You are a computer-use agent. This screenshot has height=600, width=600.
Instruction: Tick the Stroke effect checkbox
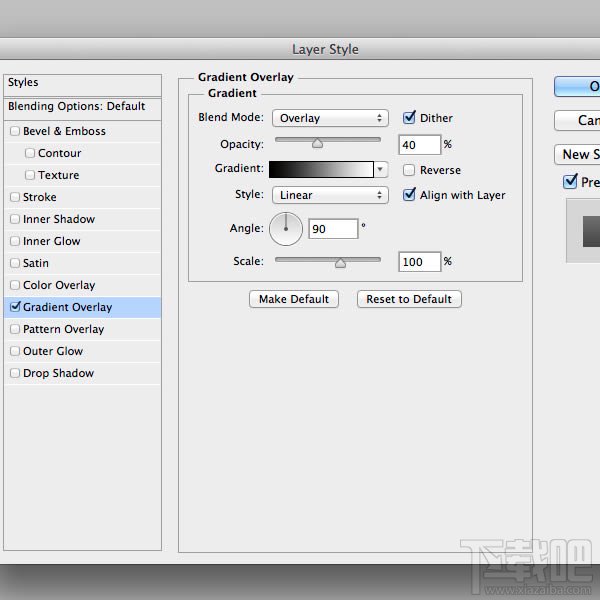click(15, 197)
